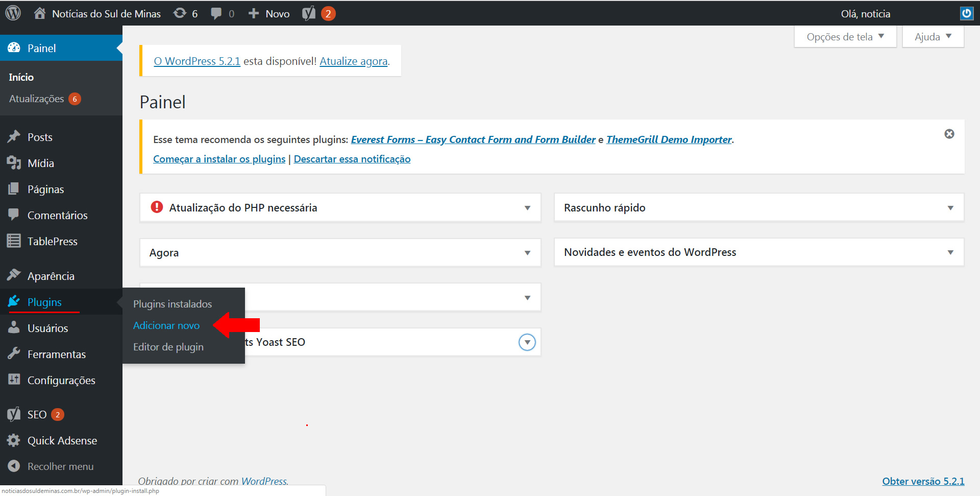Click the Atualize agora link
Viewport: 980px width, 496px height.
pyautogui.click(x=354, y=61)
